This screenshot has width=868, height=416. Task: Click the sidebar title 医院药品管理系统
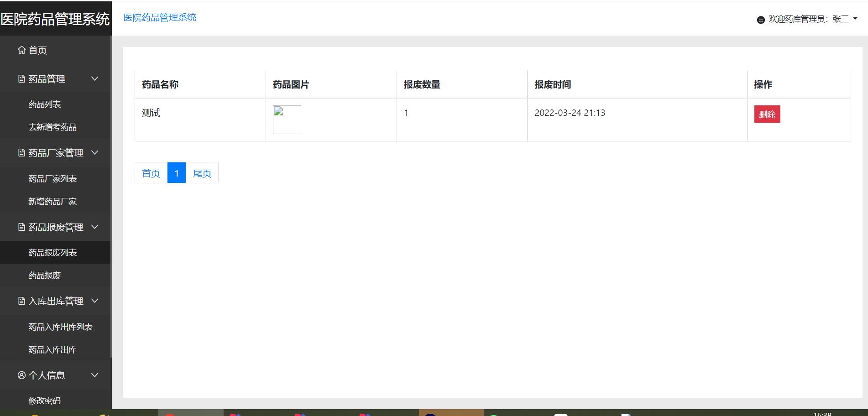(55, 19)
